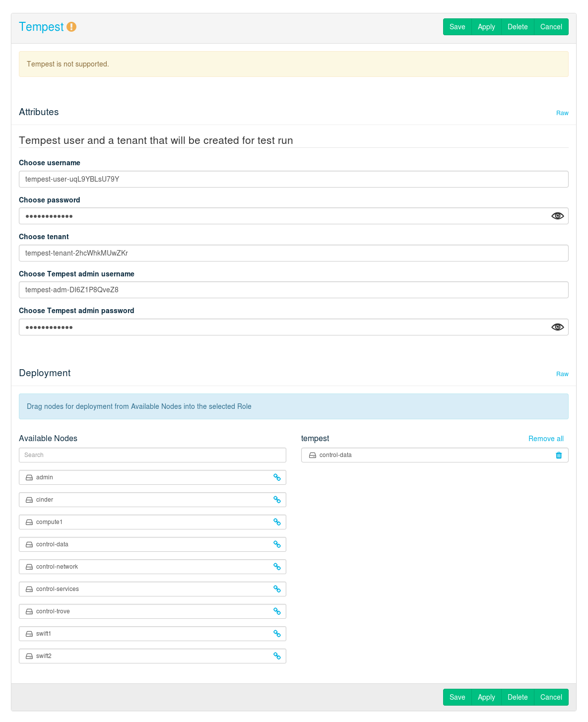
Task: Remove control-data using the trash icon
Action: tap(559, 455)
